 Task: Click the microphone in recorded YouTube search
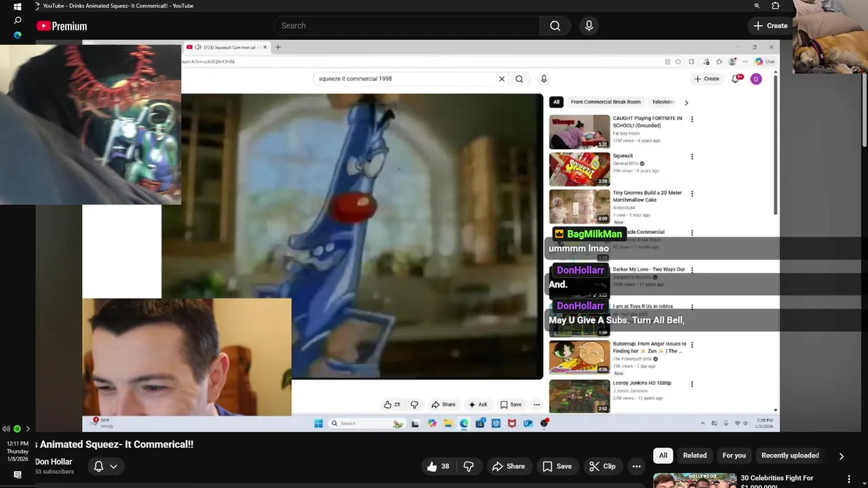point(544,79)
